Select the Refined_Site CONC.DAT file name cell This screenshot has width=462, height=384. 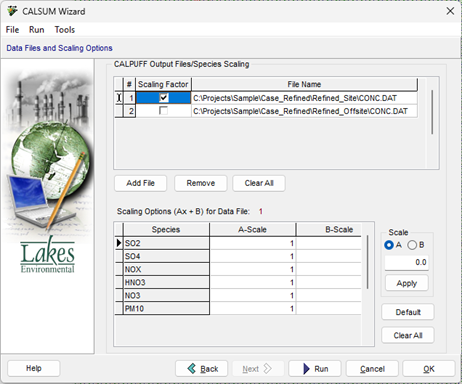pos(304,98)
